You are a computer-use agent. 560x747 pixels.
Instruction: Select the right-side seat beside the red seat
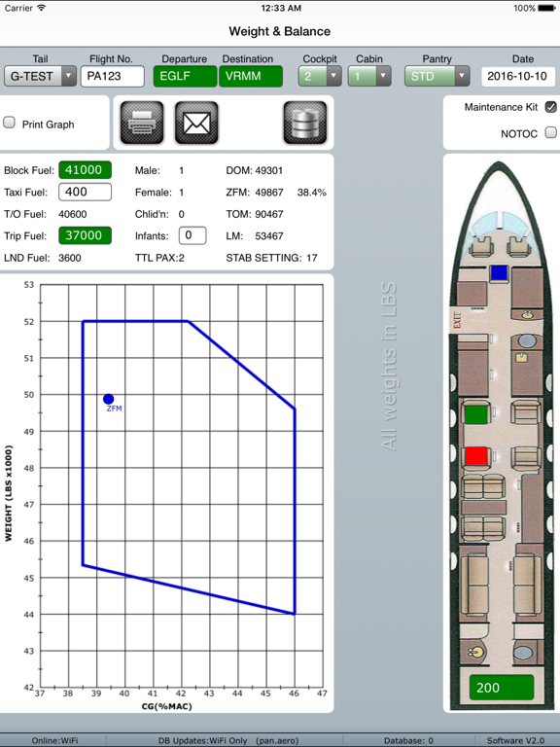pos(526,458)
